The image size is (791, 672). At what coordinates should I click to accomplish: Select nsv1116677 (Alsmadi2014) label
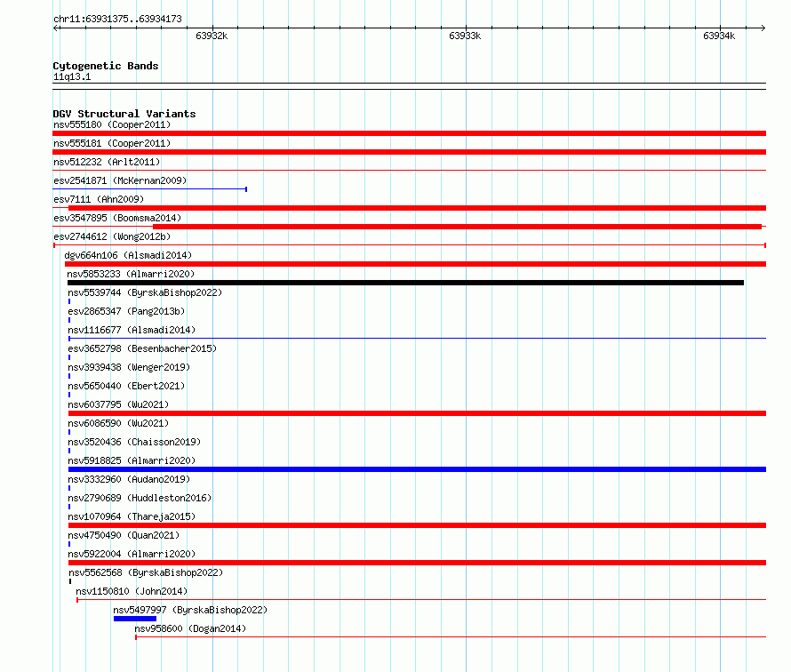pos(132,330)
